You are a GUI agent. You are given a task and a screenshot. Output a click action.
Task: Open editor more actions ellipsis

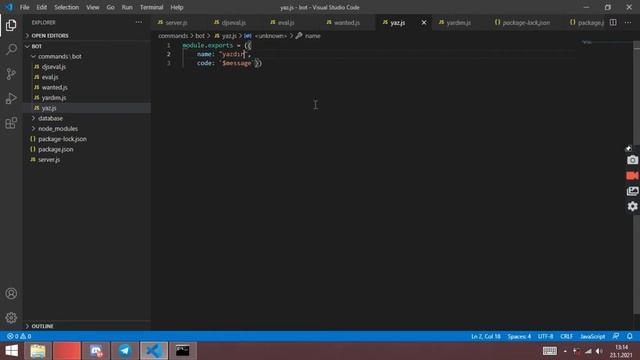[628, 22]
